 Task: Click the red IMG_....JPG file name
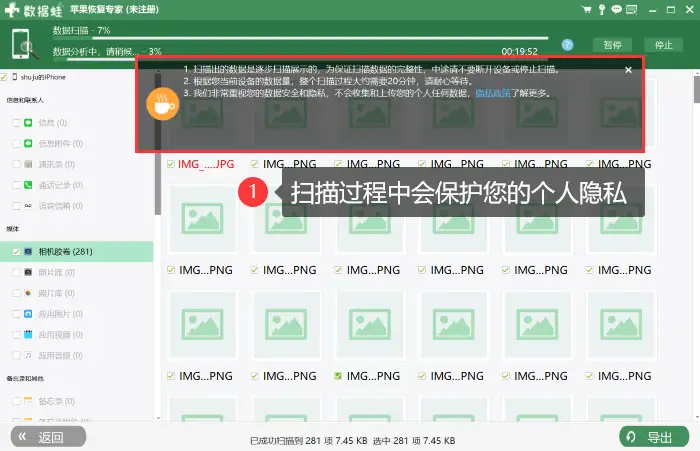[x=206, y=164]
